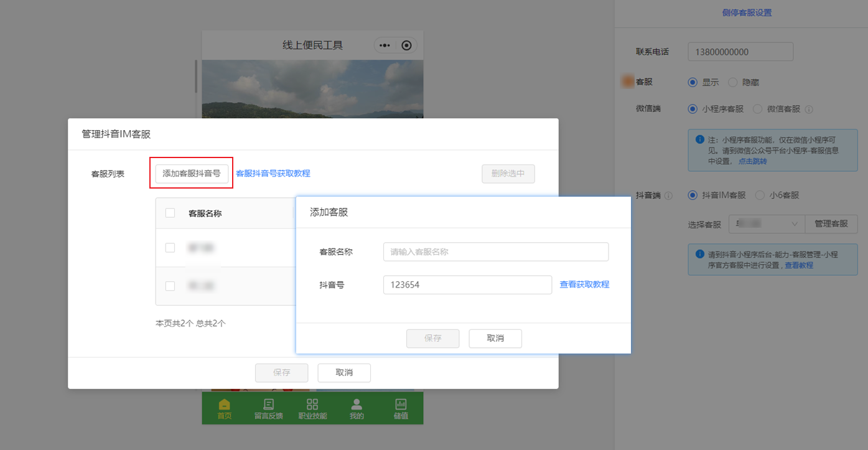Click the 客服名称 column header
This screenshot has height=450, width=868.
point(205,213)
